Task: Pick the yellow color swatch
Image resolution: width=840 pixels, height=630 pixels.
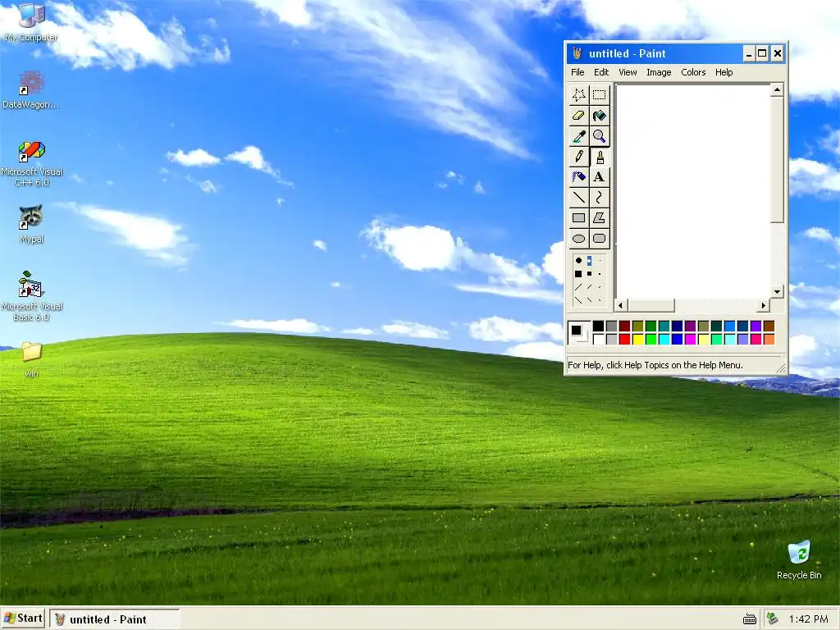Action: (x=637, y=339)
